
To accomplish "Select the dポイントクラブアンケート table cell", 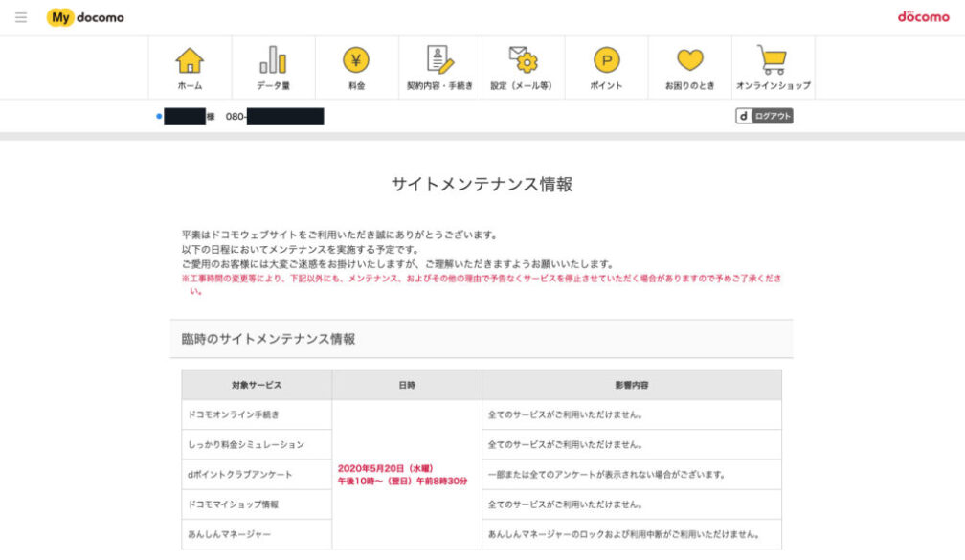I will coord(257,475).
